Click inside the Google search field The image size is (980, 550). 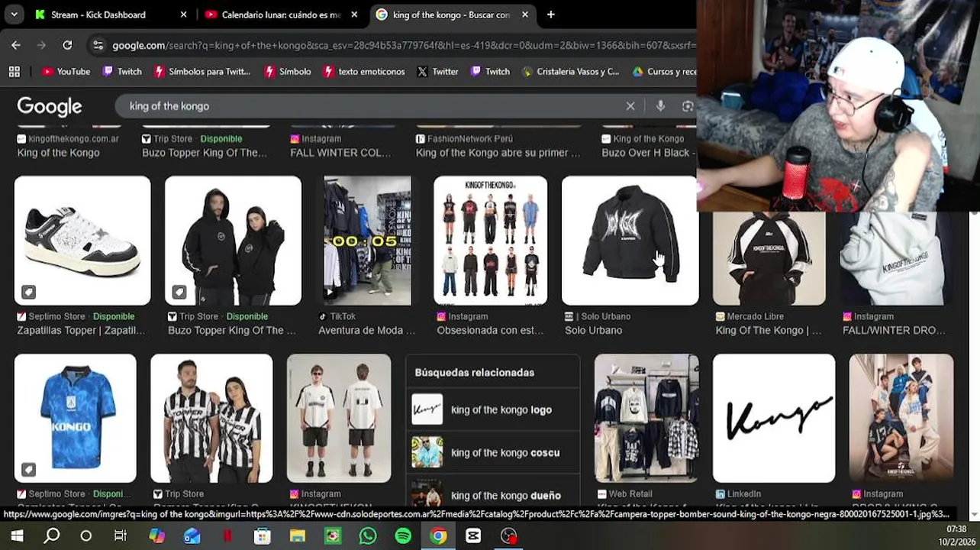click(x=374, y=106)
